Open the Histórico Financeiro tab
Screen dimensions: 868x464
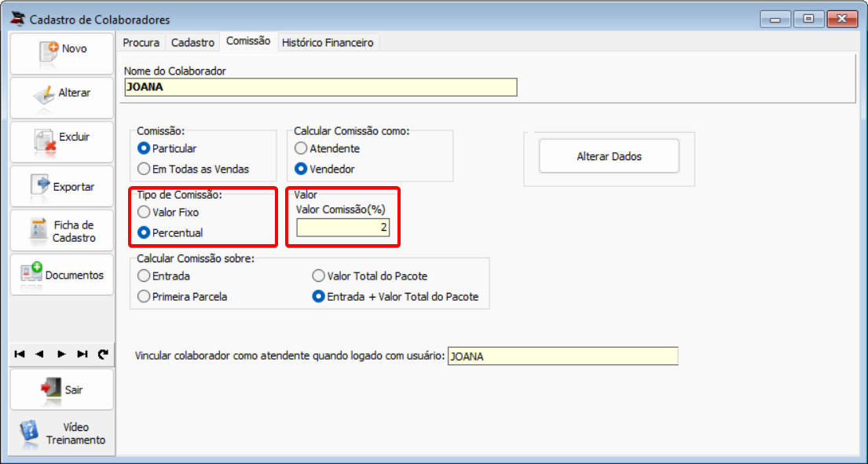coord(328,42)
